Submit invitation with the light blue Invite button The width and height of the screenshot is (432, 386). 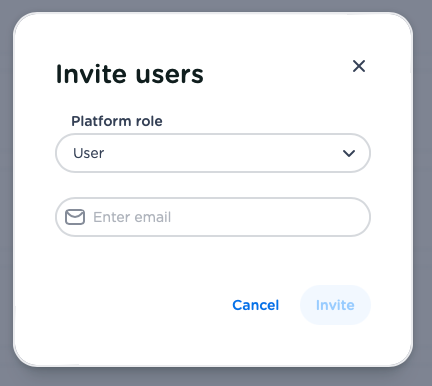point(335,305)
